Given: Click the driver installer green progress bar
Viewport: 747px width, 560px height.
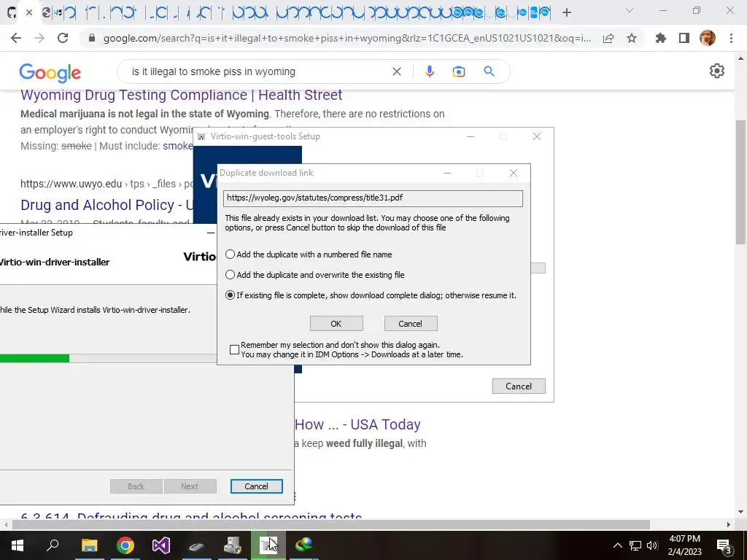Looking at the screenshot, I should [34, 358].
